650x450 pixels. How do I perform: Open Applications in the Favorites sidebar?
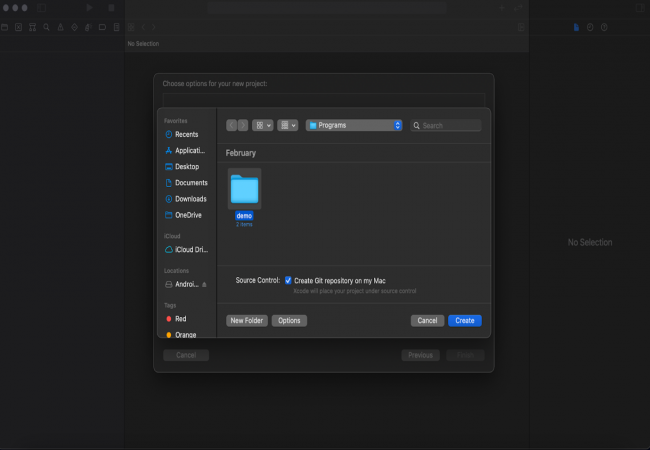pyautogui.click(x=187, y=150)
